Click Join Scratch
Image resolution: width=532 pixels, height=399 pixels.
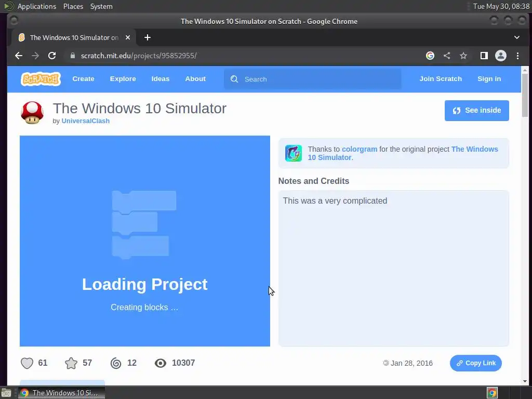[x=441, y=79]
